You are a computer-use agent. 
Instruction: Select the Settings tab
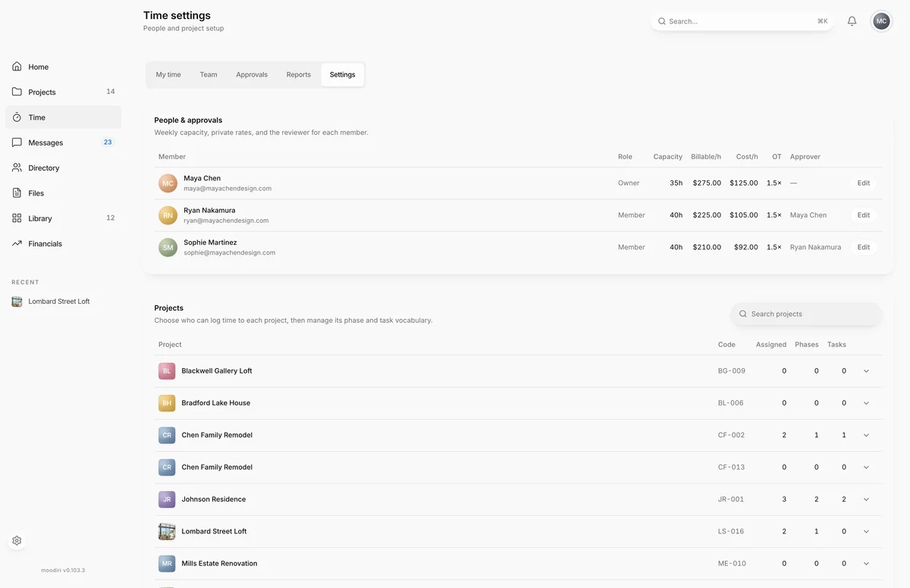coord(342,75)
